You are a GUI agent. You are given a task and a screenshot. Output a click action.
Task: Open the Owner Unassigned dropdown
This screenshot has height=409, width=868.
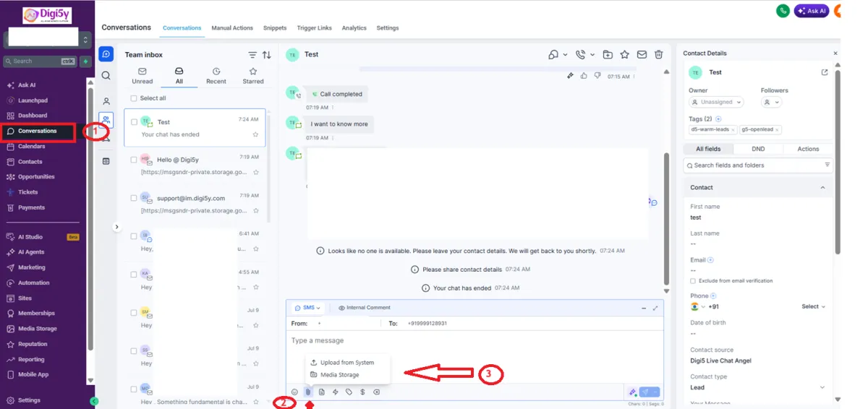716,103
